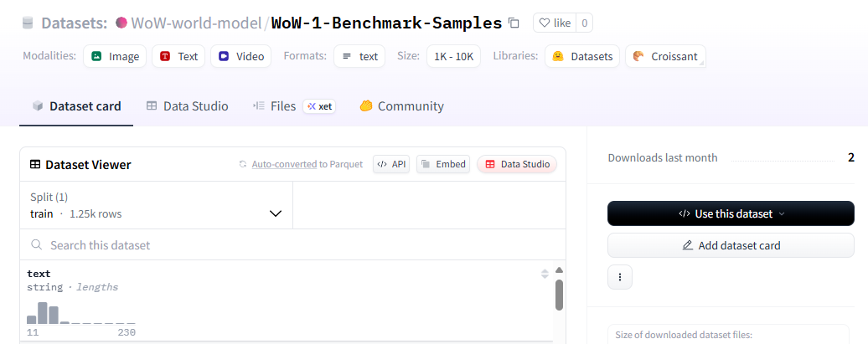Image resolution: width=868 pixels, height=344 pixels.
Task: Like the dataset with heart button
Action: (x=554, y=23)
